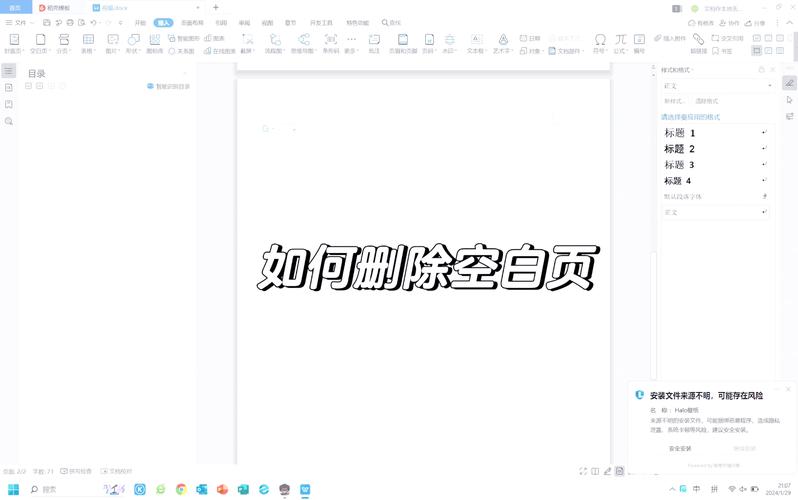
Task: Open the icon library (图标库)
Action: (155, 44)
